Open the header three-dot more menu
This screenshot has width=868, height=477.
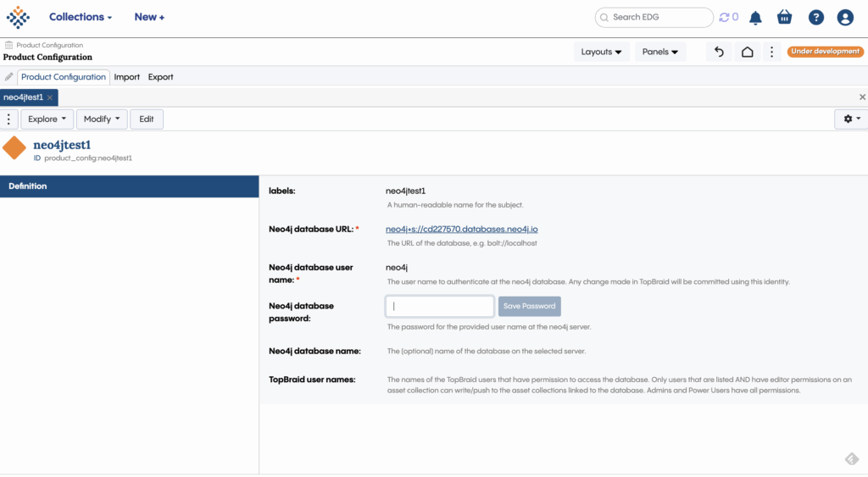point(771,52)
